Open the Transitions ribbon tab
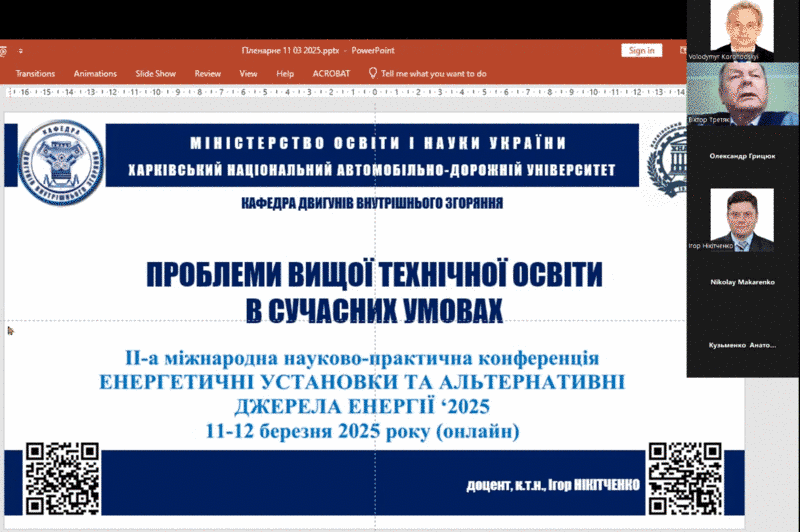The width and height of the screenshot is (800, 532). coord(35,73)
